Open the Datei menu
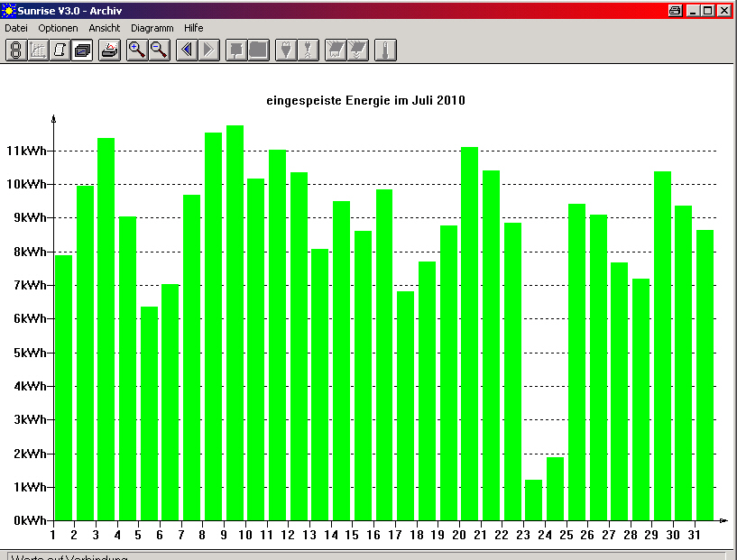This screenshot has height=560, width=737. click(16, 28)
